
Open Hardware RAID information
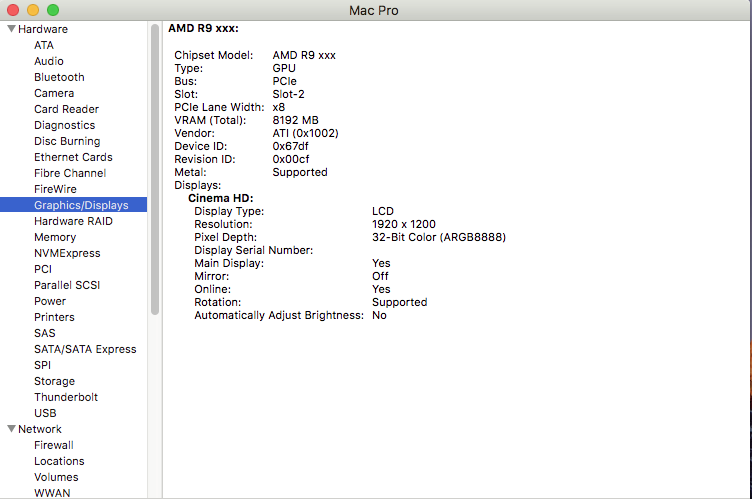[73, 221]
